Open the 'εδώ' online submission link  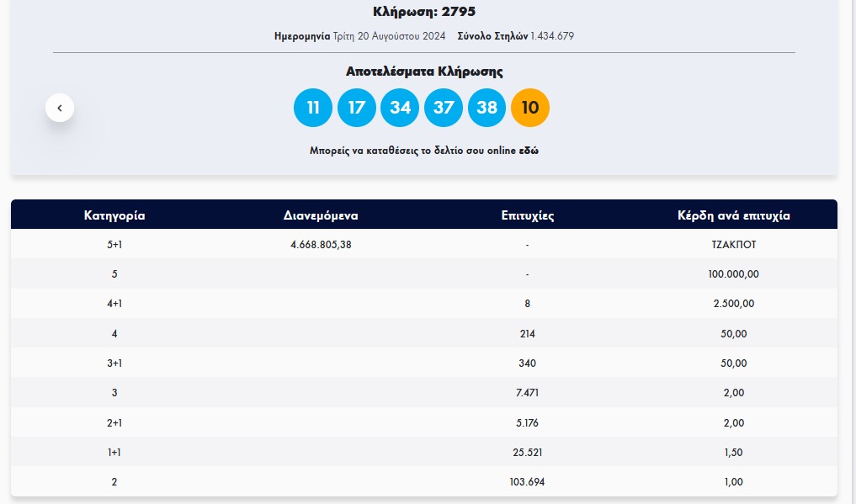pos(529,151)
